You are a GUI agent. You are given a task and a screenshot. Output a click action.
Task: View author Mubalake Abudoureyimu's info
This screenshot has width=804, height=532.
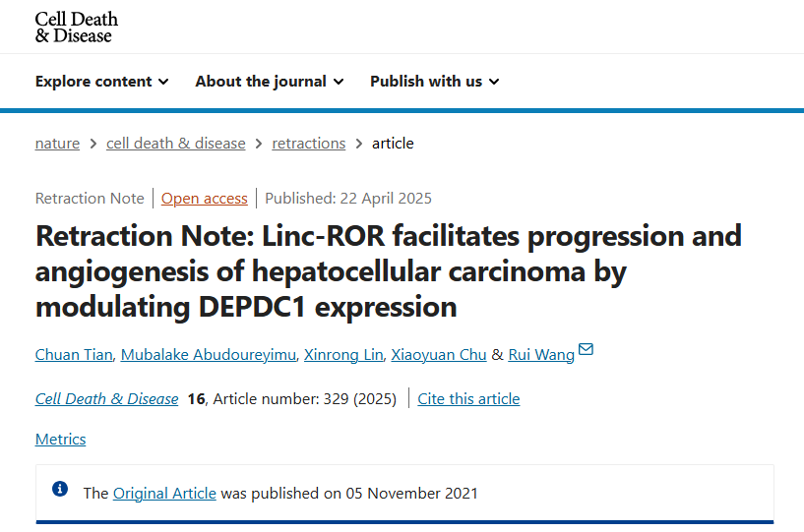click(209, 355)
